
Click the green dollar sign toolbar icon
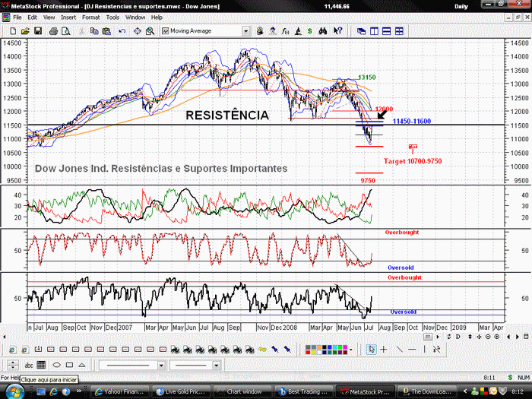(310, 31)
